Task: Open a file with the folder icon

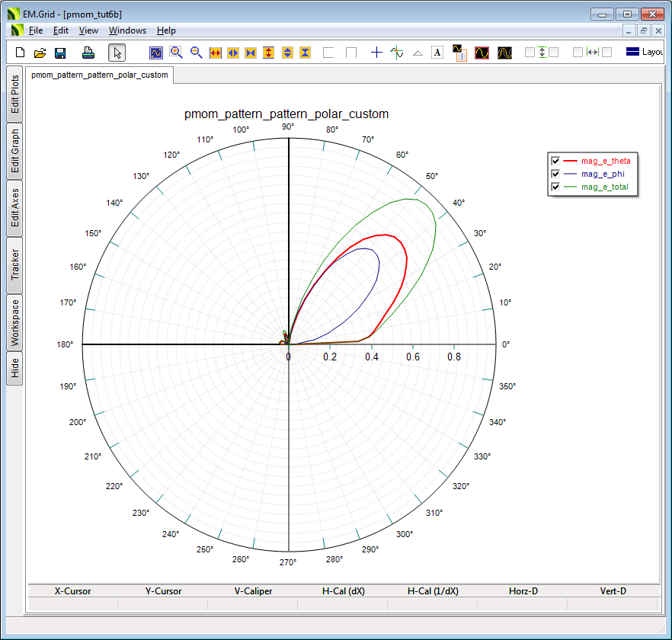Action: pos(40,53)
